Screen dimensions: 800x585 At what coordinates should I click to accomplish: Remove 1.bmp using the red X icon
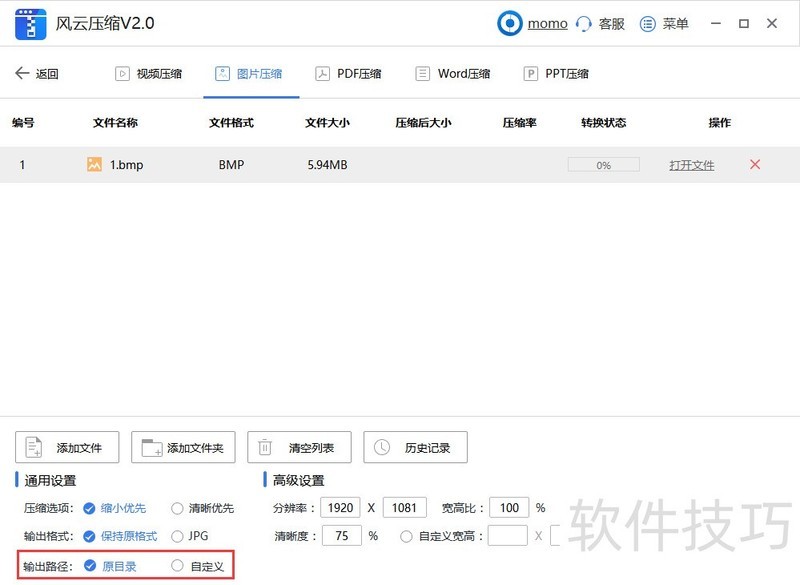pos(755,164)
